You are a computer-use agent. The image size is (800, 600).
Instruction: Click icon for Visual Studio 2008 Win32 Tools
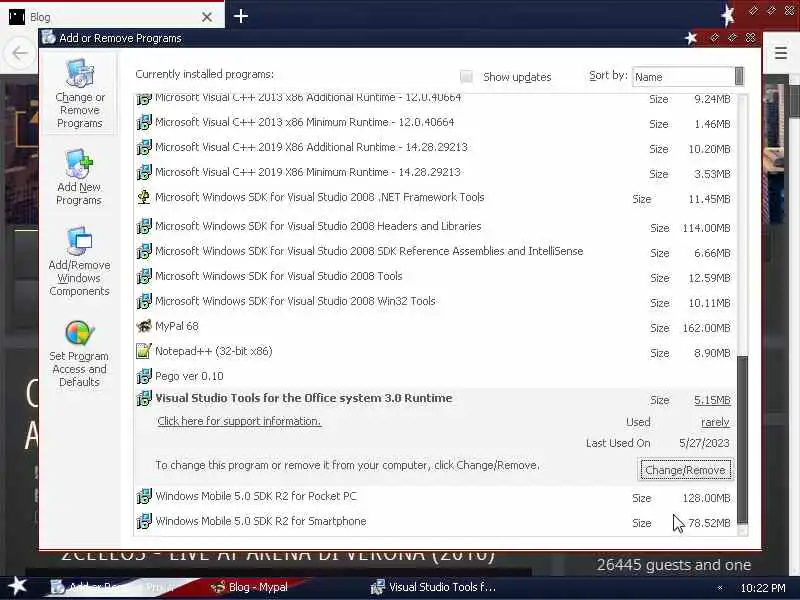[144, 301]
